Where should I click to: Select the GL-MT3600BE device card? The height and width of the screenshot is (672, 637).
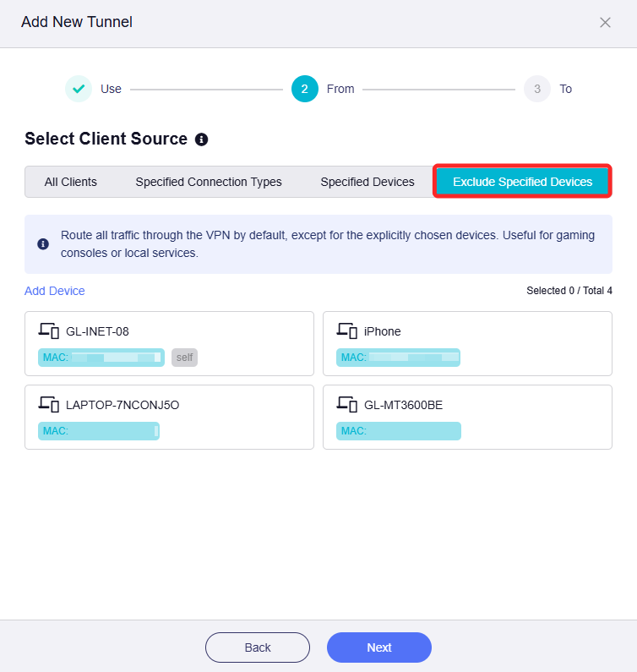(x=467, y=417)
